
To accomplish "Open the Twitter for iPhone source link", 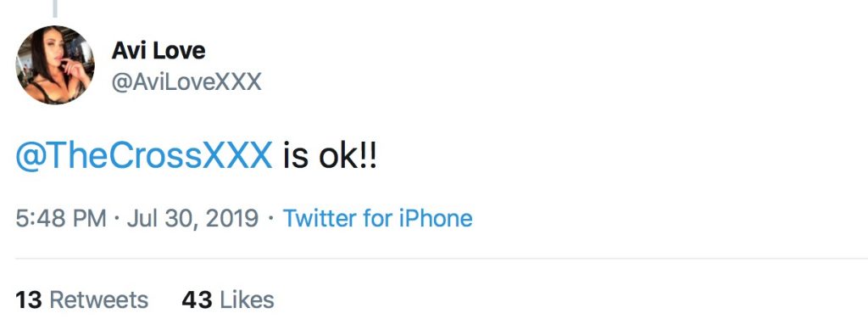I will tap(377, 218).
